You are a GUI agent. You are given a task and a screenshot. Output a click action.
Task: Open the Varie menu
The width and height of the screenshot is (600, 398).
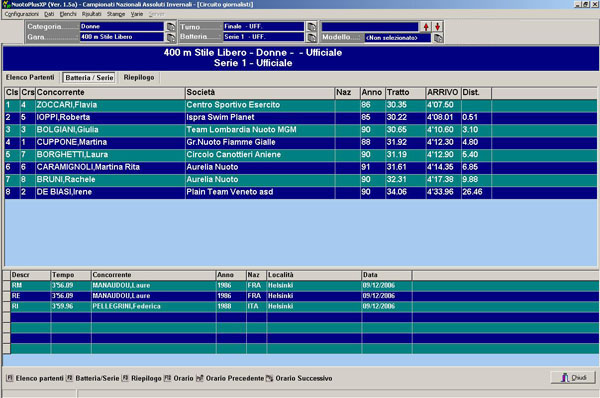(137, 14)
